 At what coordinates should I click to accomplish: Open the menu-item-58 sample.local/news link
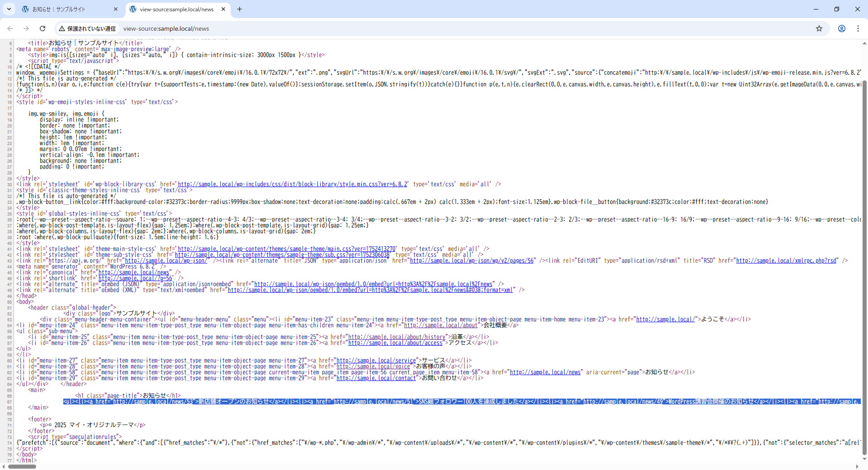click(x=545, y=372)
